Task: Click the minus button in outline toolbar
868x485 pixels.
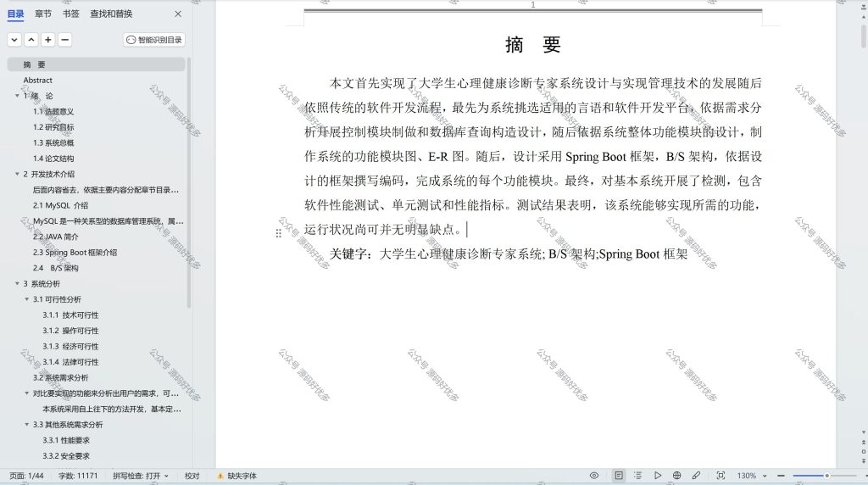Action: tap(64, 40)
